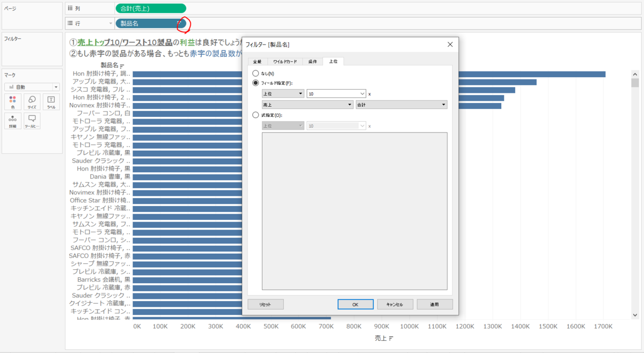Open the 自動 mark type dropdown
This screenshot has height=353, width=644.
[x=32, y=87]
